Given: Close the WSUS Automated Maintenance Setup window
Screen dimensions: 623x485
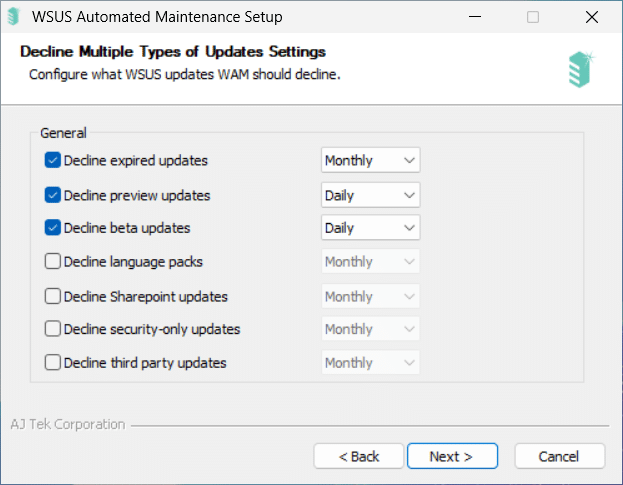Looking at the screenshot, I should tap(592, 17).
